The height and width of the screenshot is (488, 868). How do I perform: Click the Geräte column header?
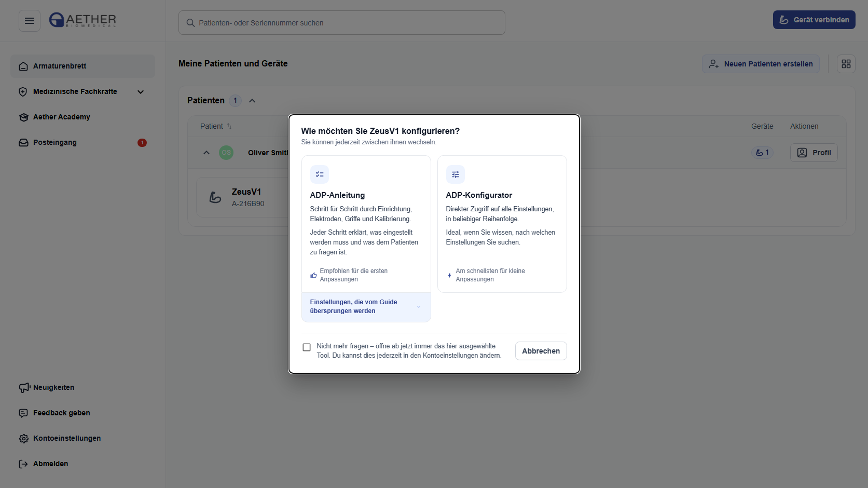(762, 126)
